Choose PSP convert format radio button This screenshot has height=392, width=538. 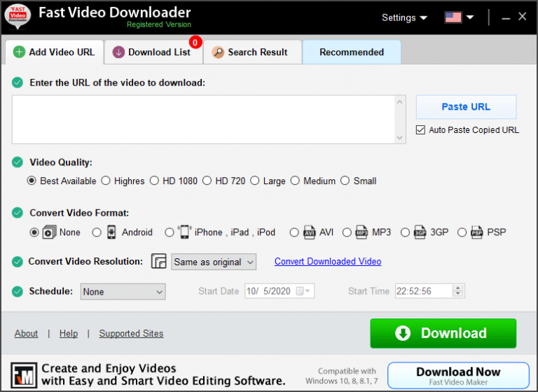pyautogui.click(x=462, y=232)
